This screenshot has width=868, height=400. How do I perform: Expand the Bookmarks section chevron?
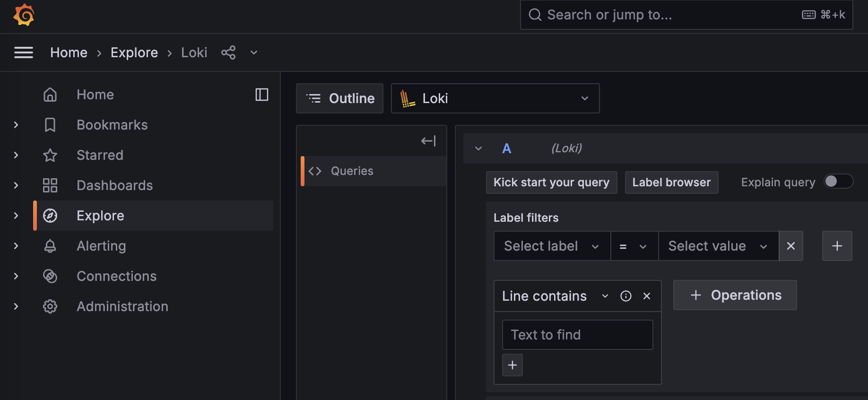tap(16, 125)
